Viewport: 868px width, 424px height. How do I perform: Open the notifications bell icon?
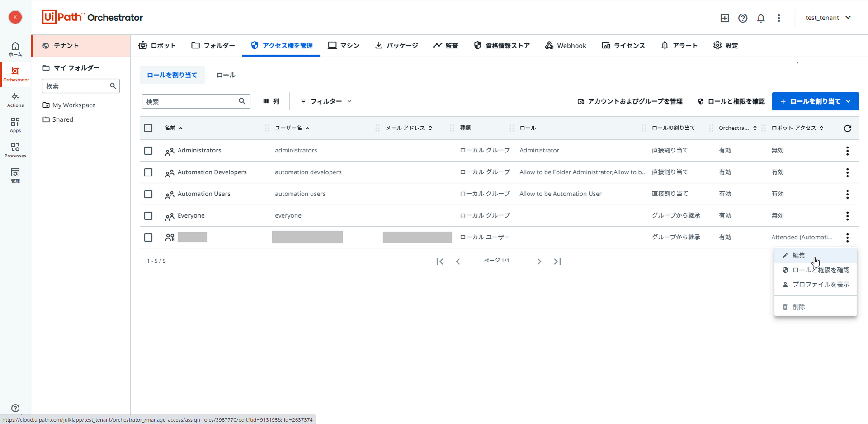(x=761, y=18)
